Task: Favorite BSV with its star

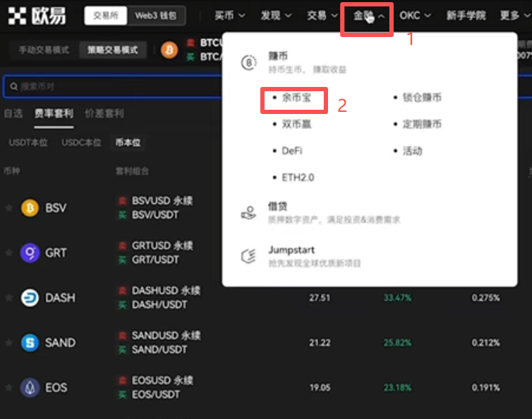Action: tap(9, 207)
